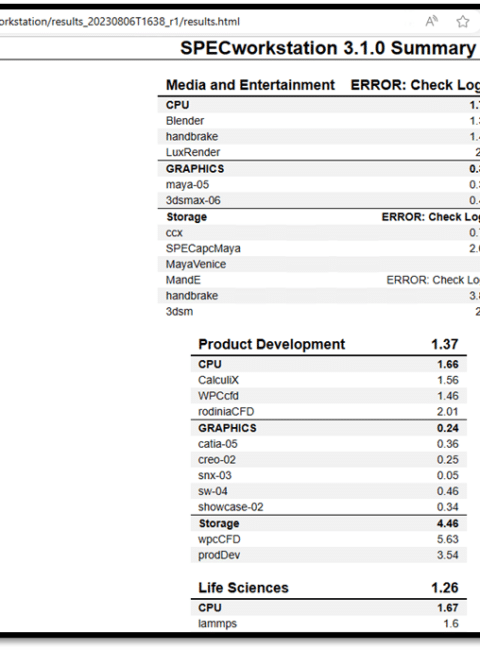
Task: Click the lammps row label
Action: [x=218, y=624]
